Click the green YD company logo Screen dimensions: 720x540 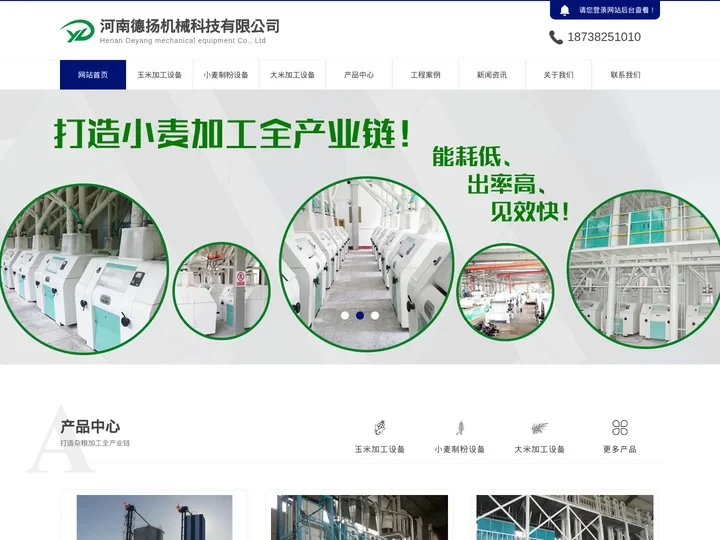[x=78, y=31]
